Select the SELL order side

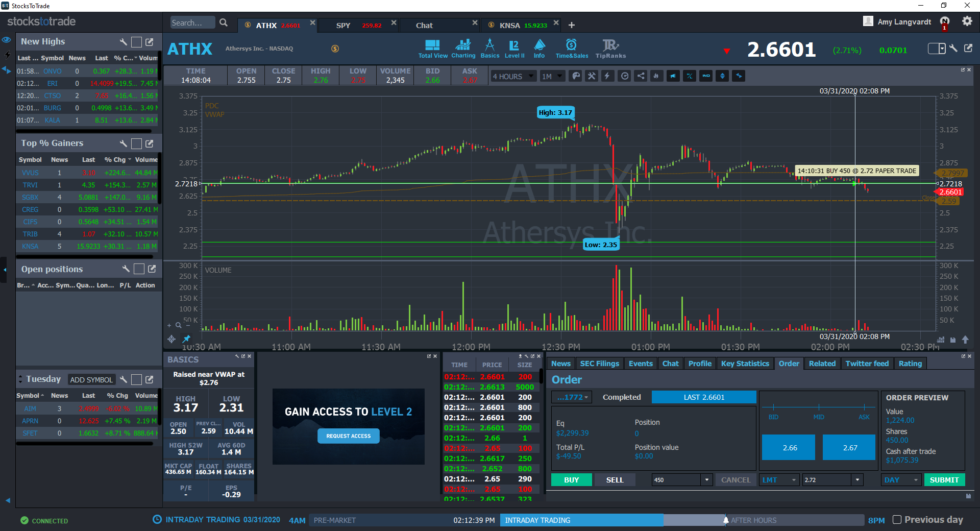tap(615, 480)
